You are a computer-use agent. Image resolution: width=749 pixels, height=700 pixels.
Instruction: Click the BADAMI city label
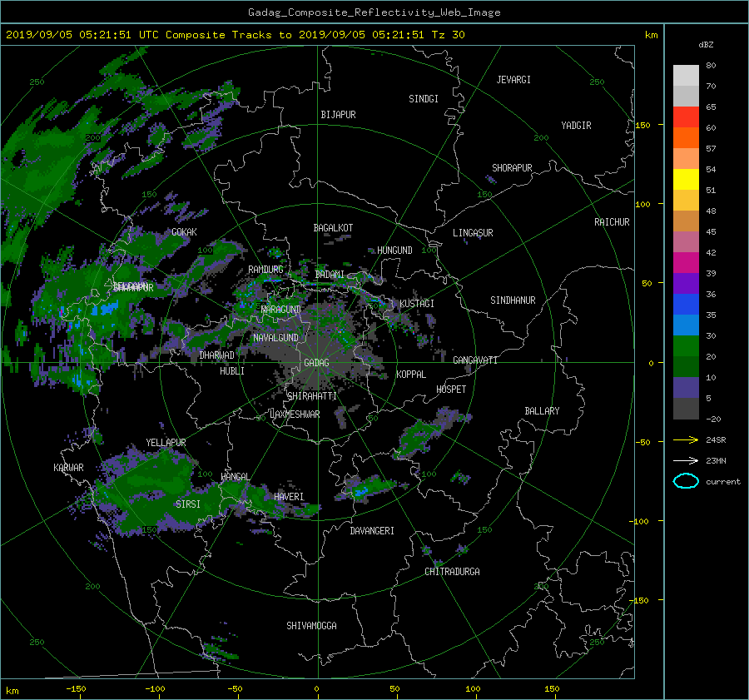(329, 275)
